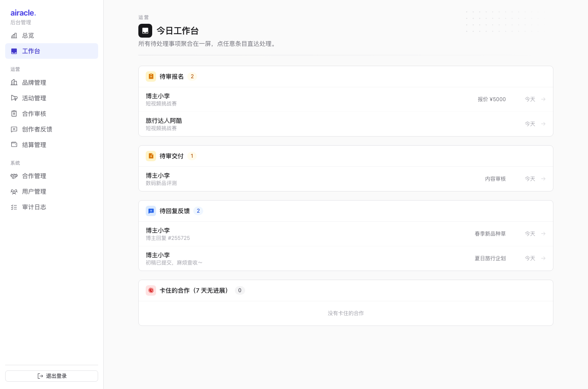Click the 待审报名 count badge 2
Viewport: 588px width, 389px height.
[x=192, y=77]
